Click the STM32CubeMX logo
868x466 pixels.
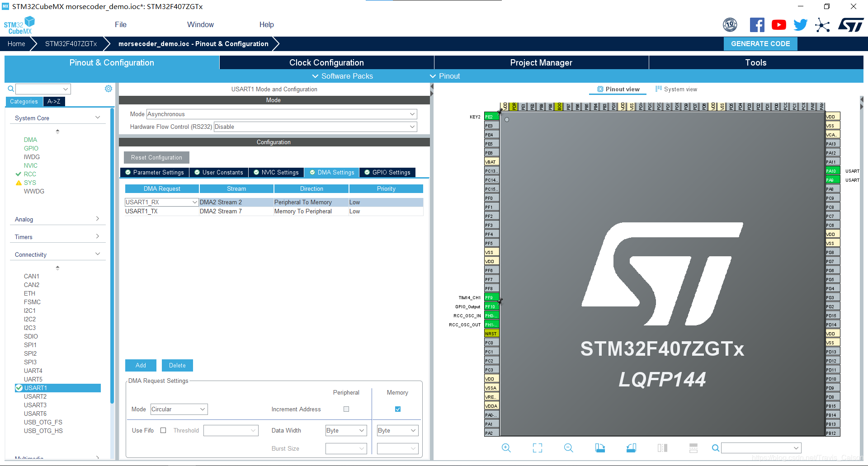[19, 25]
